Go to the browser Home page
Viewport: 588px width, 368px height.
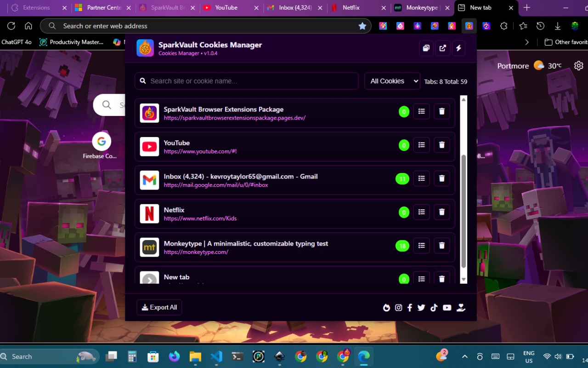(x=28, y=26)
